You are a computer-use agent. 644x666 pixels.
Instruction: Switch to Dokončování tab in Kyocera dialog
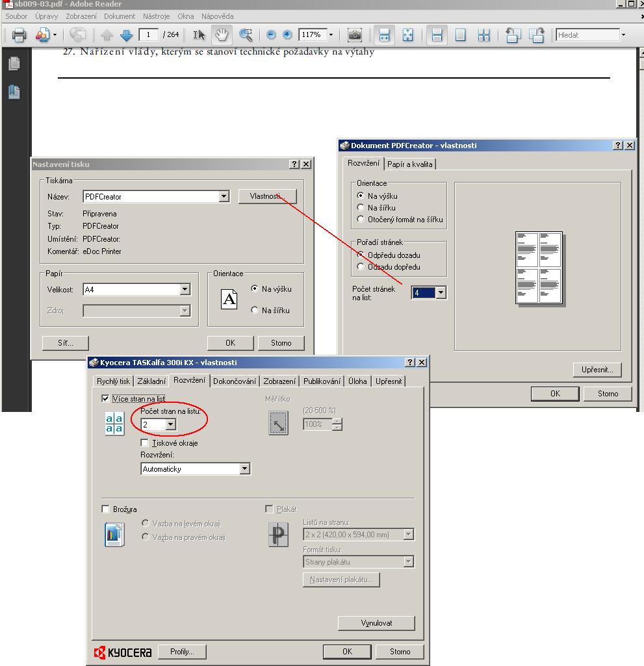[235, 381]
